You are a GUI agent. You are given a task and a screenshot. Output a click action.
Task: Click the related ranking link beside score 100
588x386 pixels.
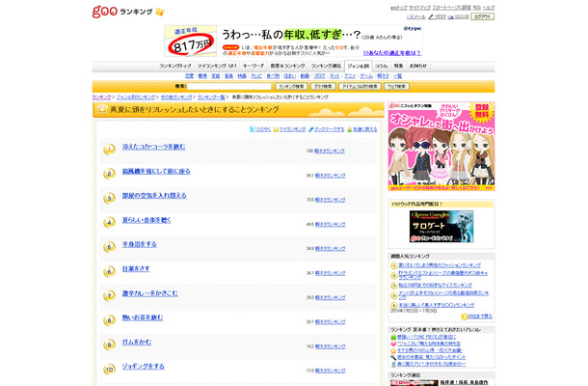[330, 151]
